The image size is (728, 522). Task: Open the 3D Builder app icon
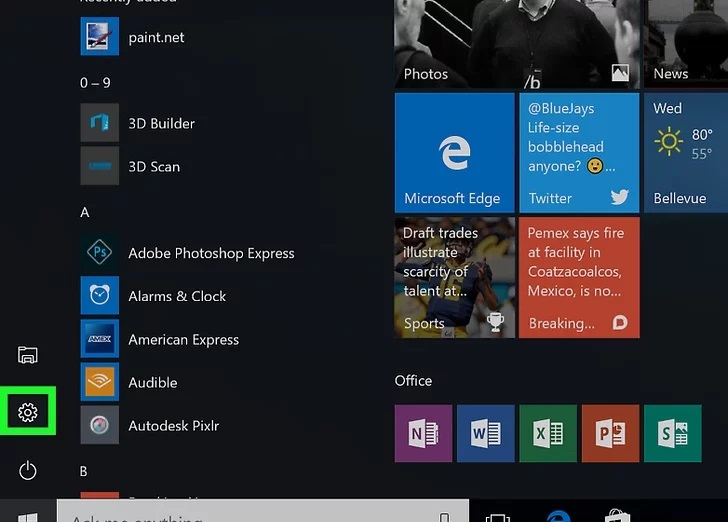[x=99, y=123]
